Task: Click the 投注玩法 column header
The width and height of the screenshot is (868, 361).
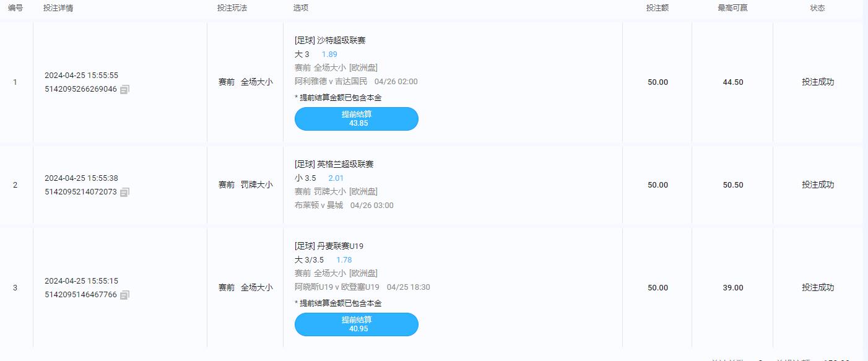Action: 232,8
